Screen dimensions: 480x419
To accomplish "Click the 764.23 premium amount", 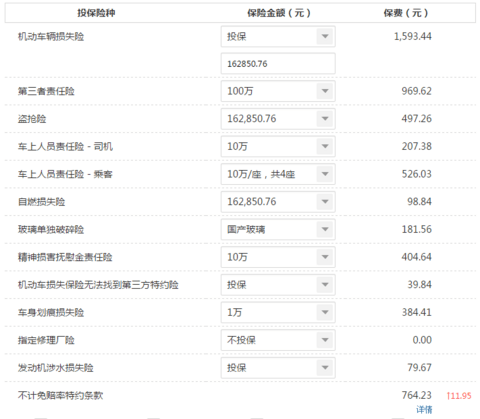I will [x=417, y=395].
